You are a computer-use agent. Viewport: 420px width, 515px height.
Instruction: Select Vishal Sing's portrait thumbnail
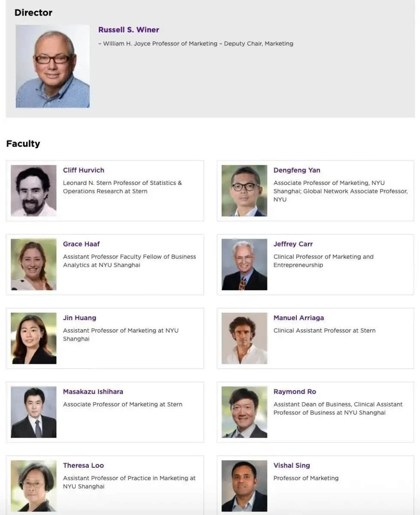point(244,486)
